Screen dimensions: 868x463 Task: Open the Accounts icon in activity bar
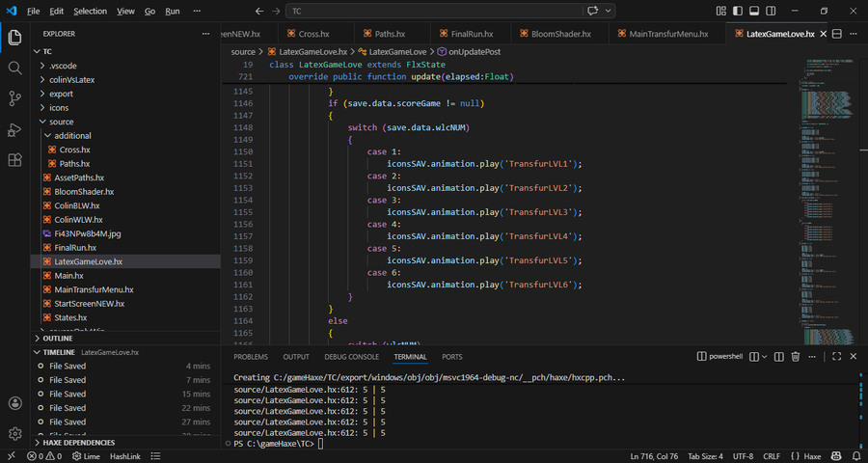click(14, 403)
